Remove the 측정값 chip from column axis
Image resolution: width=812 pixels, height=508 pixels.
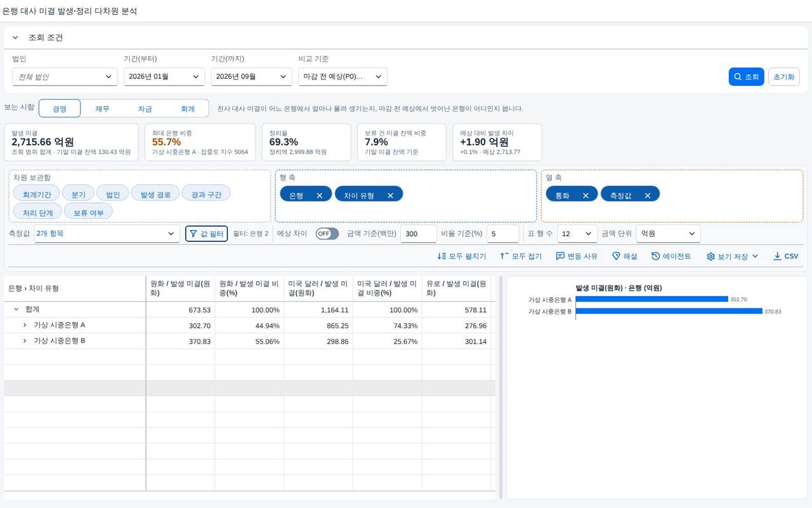648,196
